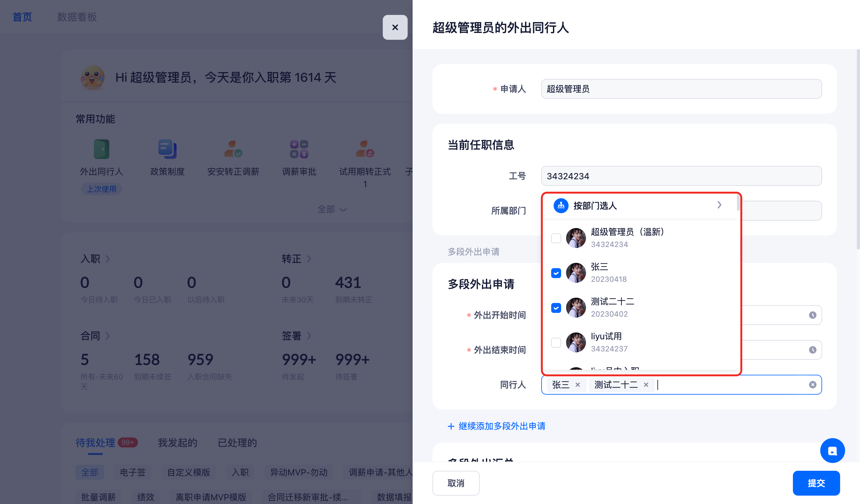
Task: Uncheck the 测试二十二 checkbox
Action: pyautogui.click(x=556, y=308)
